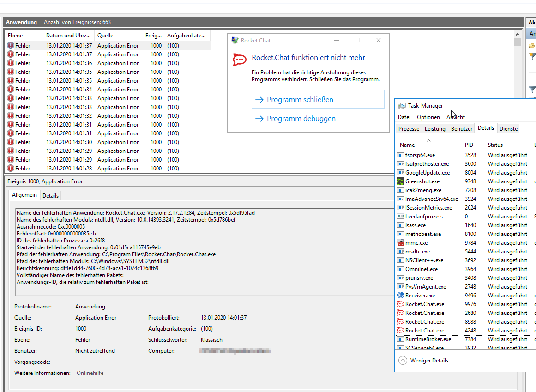Image resolution: width=536 pixels, height=392 pixels.
Task: Select the Greenshot.exe process icon
Action: [401, 181]
